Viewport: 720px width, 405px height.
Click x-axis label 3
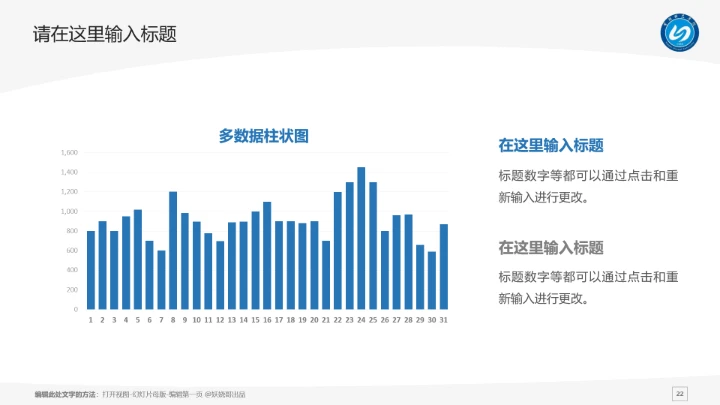tap(114, 320)
